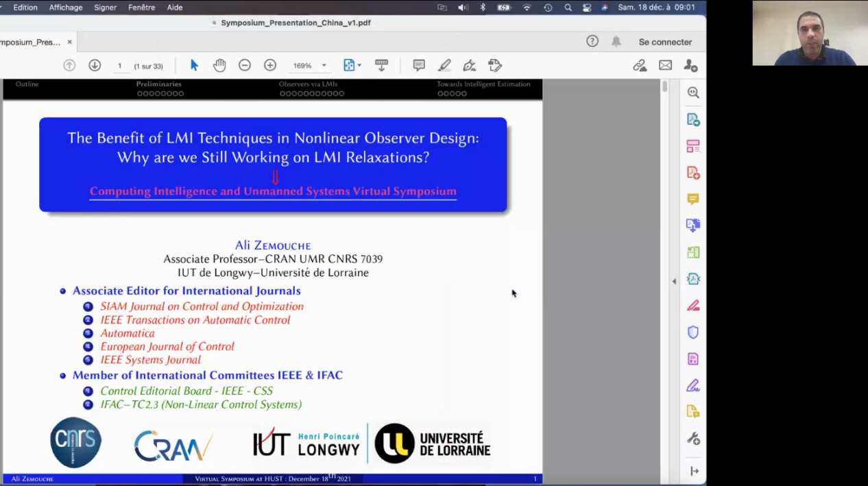Viewport: 868px width, 486px height.
Task: Select the highlighter pen tool
Action: pos(444,65)
